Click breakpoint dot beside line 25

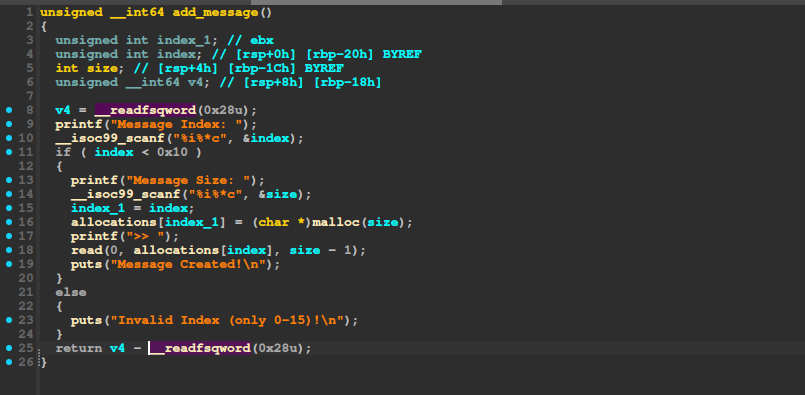tap(9, 348)
